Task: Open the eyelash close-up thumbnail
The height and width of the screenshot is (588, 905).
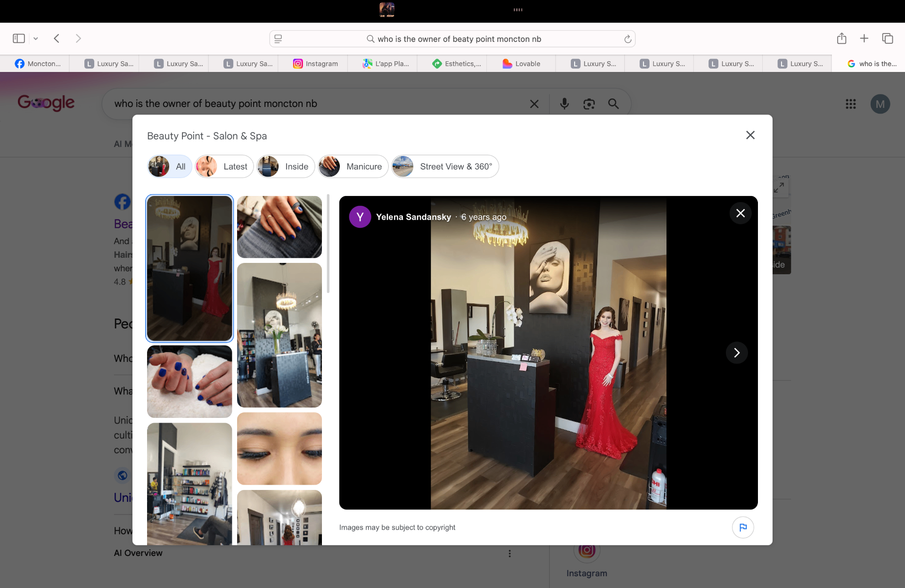Action: [x=280, y=449]
